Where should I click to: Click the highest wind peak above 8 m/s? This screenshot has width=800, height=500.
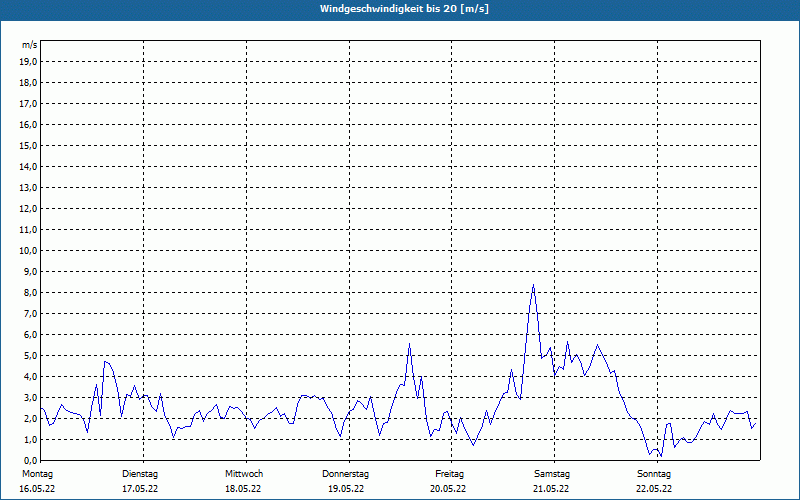click(533, 286)
